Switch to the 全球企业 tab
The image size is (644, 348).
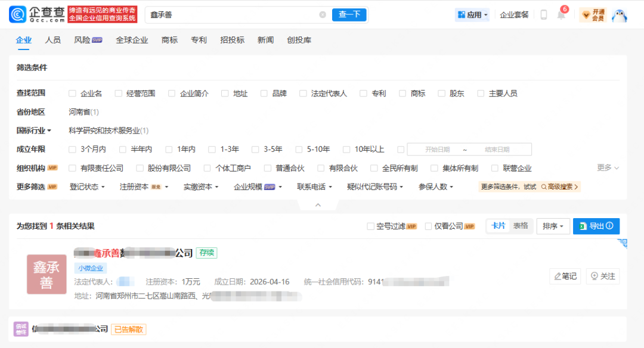pos(132,40)
